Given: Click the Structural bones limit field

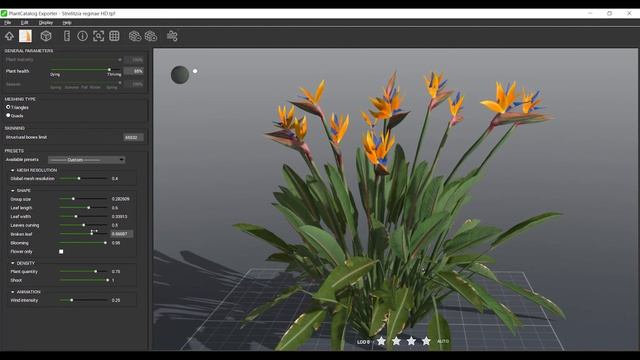Looking at the screenshot, I should pos(133,138).
